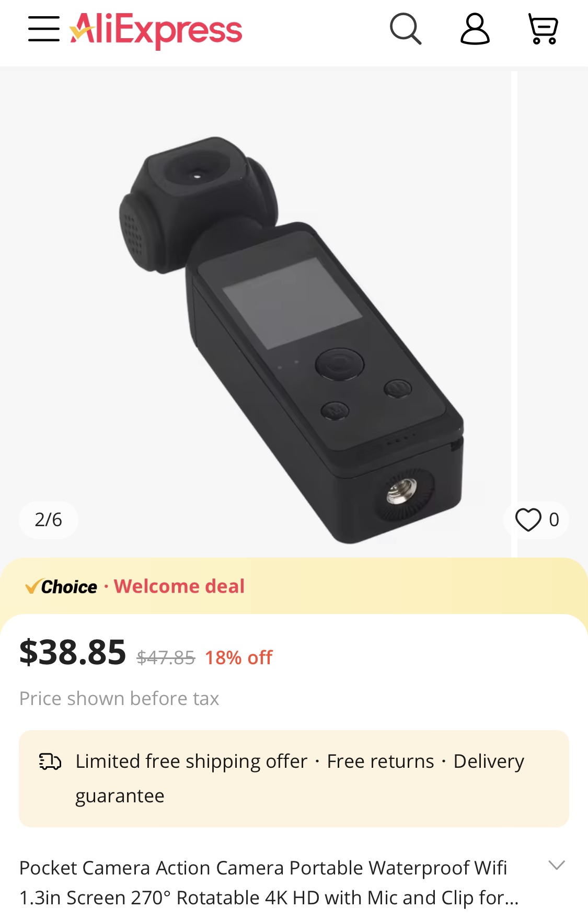Click the shipping truck icon
The width and height of the screenshot is (588, 920).
point(50,762)
